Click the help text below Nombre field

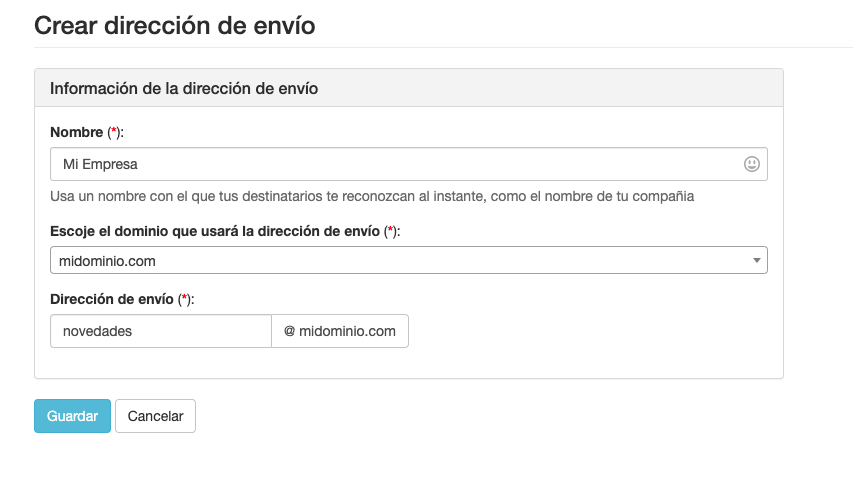pyautogui.click(x=372, y=196)
